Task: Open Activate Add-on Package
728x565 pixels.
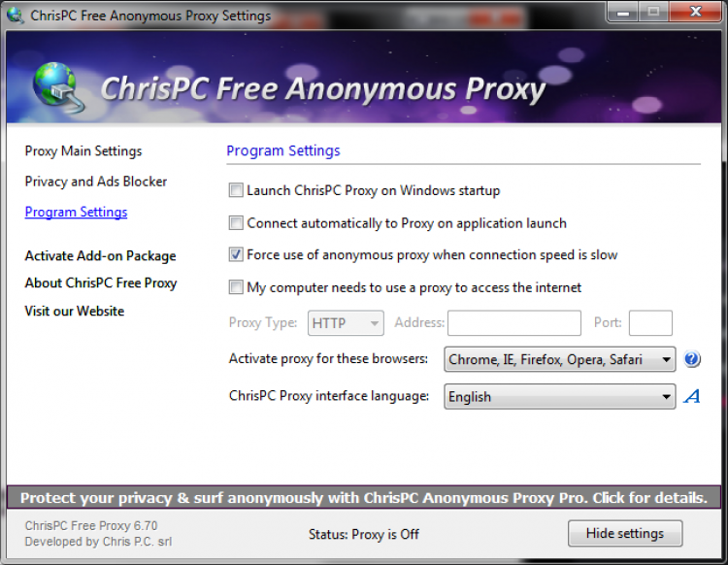Action: click(x=100, y=256)
